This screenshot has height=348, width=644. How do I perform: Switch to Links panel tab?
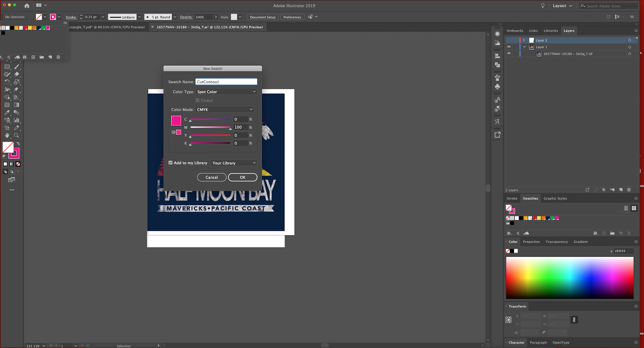coord(533,31)
